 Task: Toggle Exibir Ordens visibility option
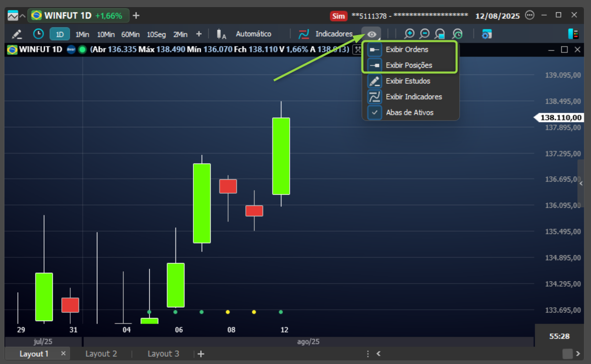[x=410, y=49]
